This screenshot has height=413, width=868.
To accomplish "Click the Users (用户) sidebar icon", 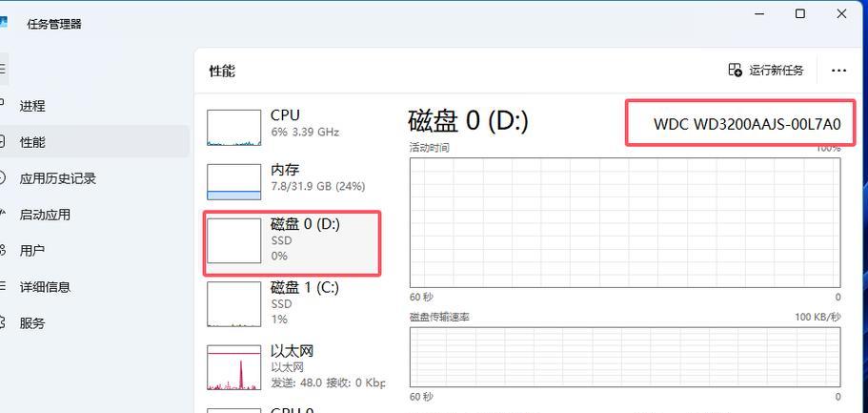I will [x=2, y=251].
